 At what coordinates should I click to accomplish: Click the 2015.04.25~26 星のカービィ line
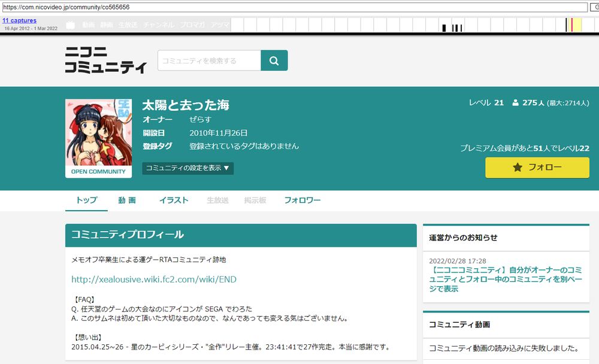(x=231, y=347)
